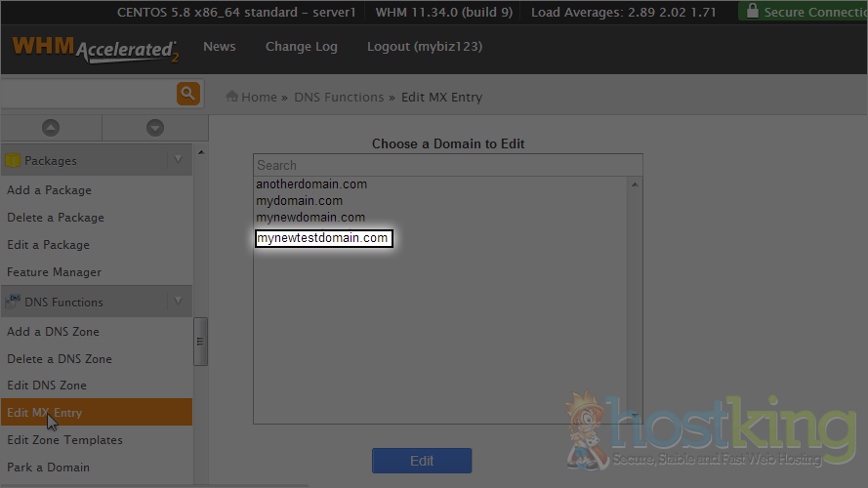Viewport: 868px width, 488px height.
Task: Select anotherdomain.com from the list
Action: click(x=311, y=184)
